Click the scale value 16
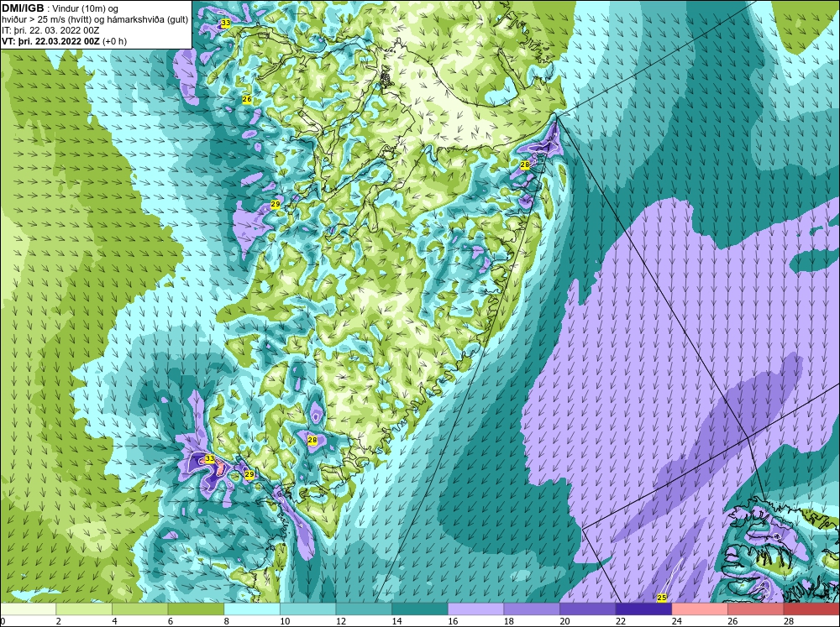 453,621
